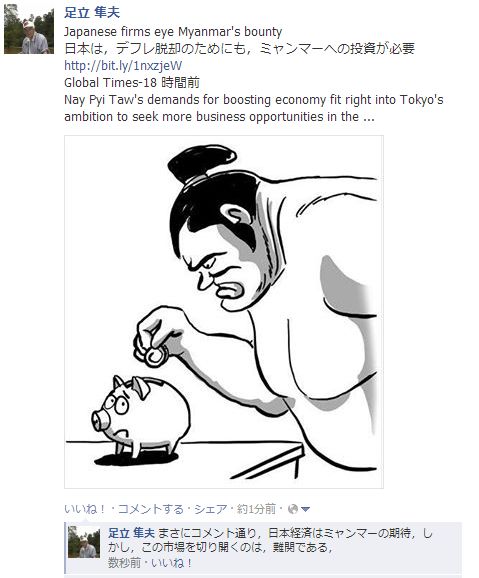479x578 pixels.
Task: Click the headline Japanese firms eye Myanmar's bounty
Action: click(x=173, y=32)
